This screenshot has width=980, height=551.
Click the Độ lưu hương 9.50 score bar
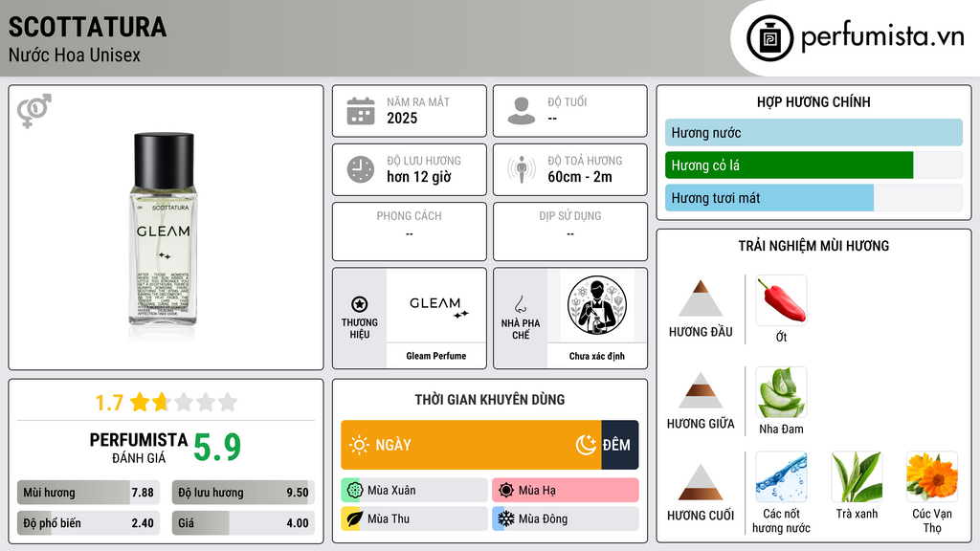[243, 493]
